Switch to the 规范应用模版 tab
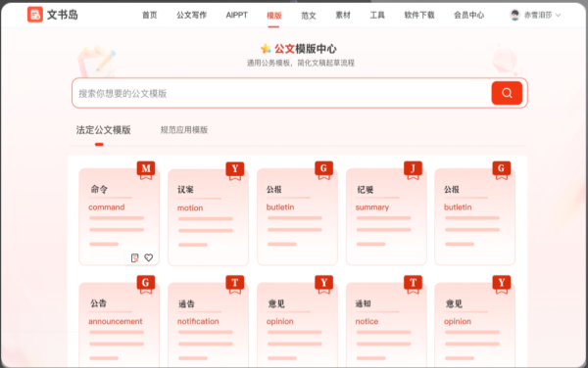This screenshot has width=588, height=368. [x=184, y=130]
